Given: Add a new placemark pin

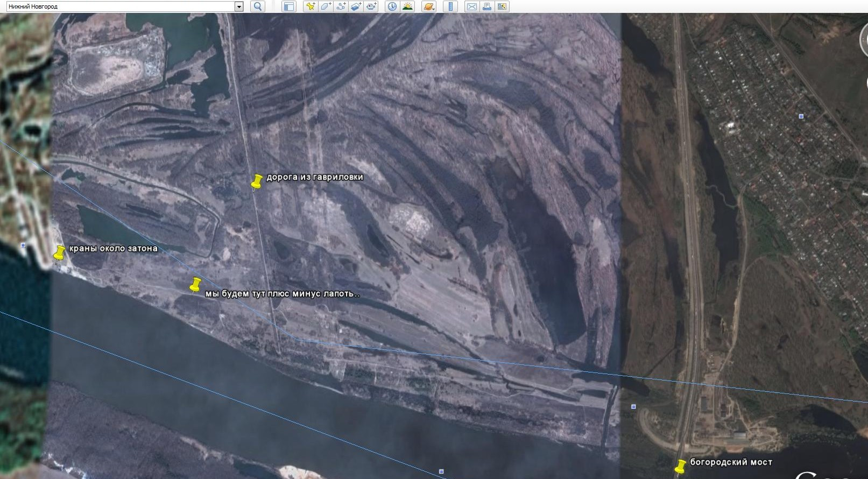Looking at the screenshot, I should click(310, 6).
